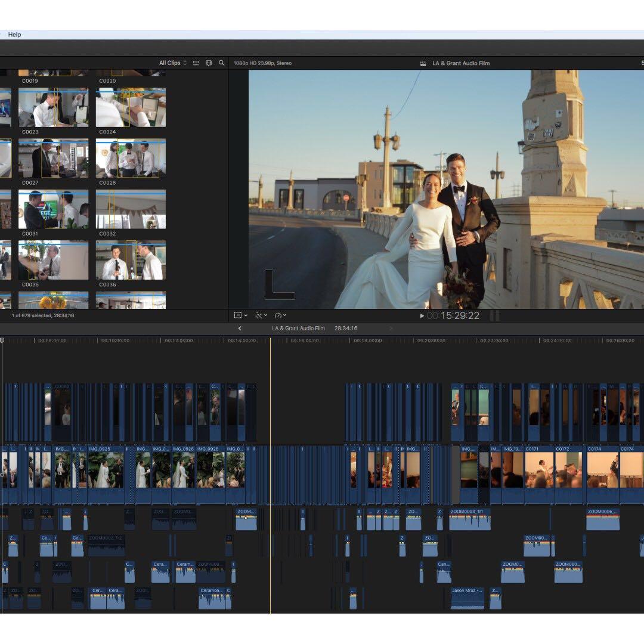Select browser clip thumbnail C0031
The width and height of the screenshot is (644, 644).
pos(54,209)
